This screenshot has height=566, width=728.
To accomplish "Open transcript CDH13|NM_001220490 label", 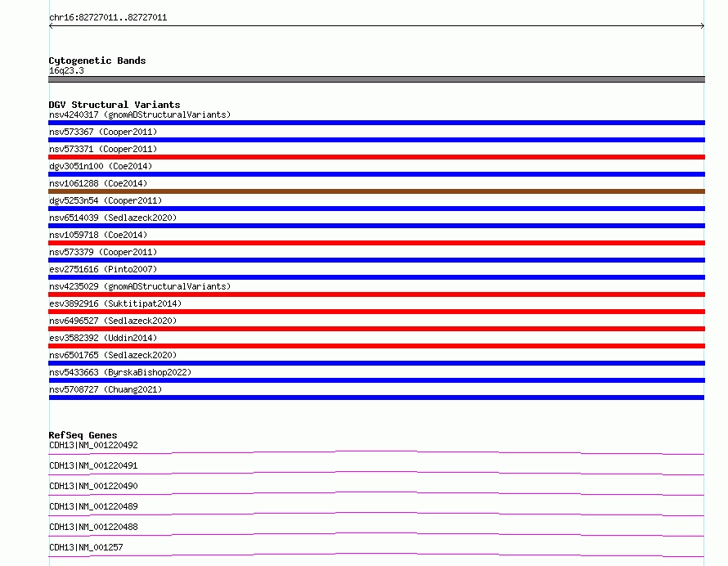I will [93, 486].
